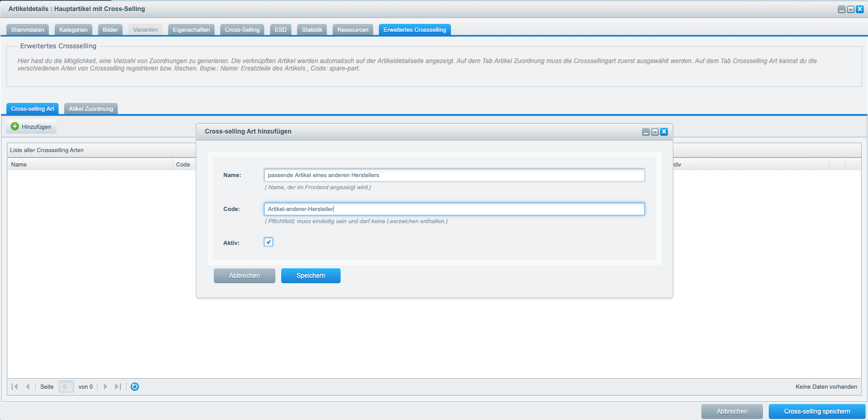868x420 pixels.
Task: Close the Cross-selling Art hinzufügen dialog
Action: (x=664, y=132)
